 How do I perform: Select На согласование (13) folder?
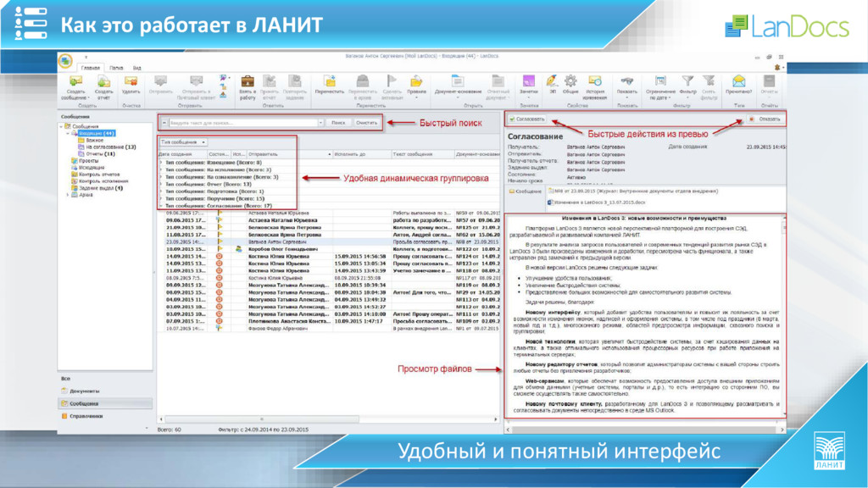[111, 147]
